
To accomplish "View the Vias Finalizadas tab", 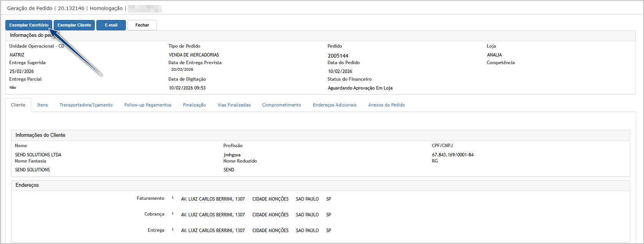I will [234, 105].
